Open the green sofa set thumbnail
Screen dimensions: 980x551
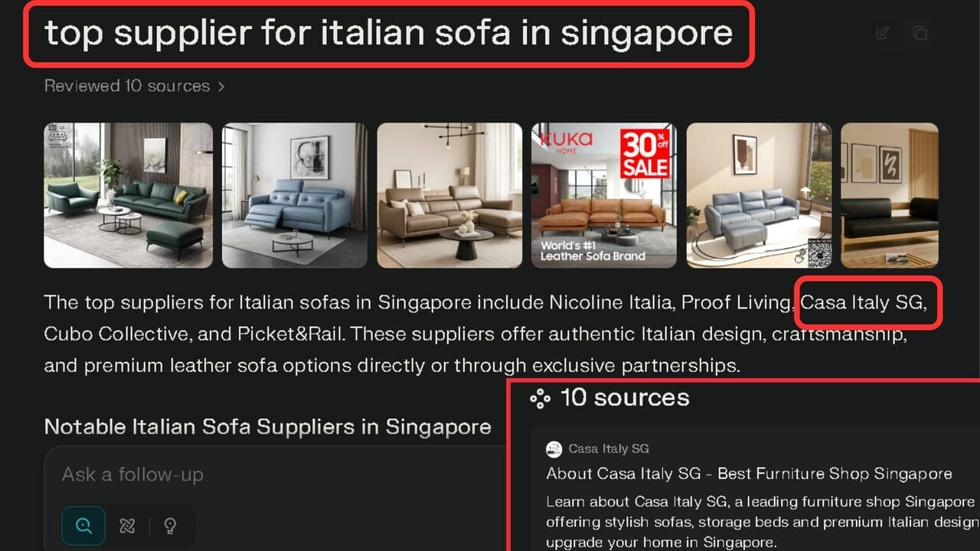tap(129, 195)
